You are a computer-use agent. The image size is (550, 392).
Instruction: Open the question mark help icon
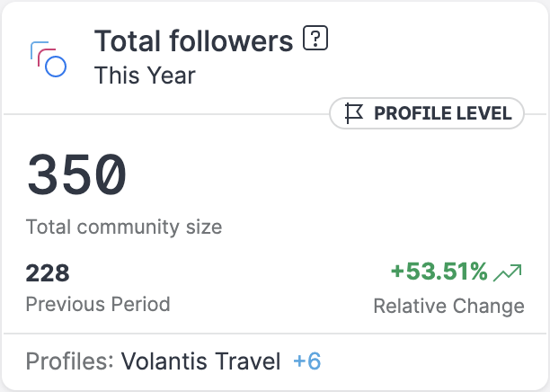(315, 40)
